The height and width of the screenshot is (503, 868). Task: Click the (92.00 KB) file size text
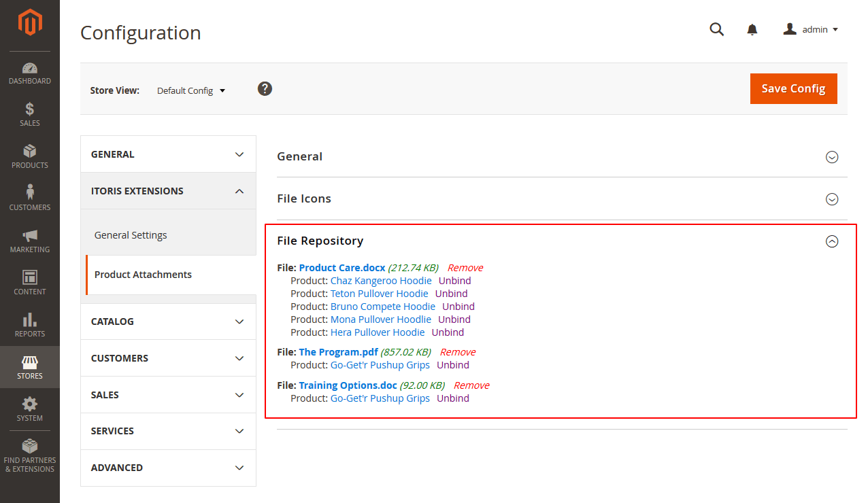422,385
